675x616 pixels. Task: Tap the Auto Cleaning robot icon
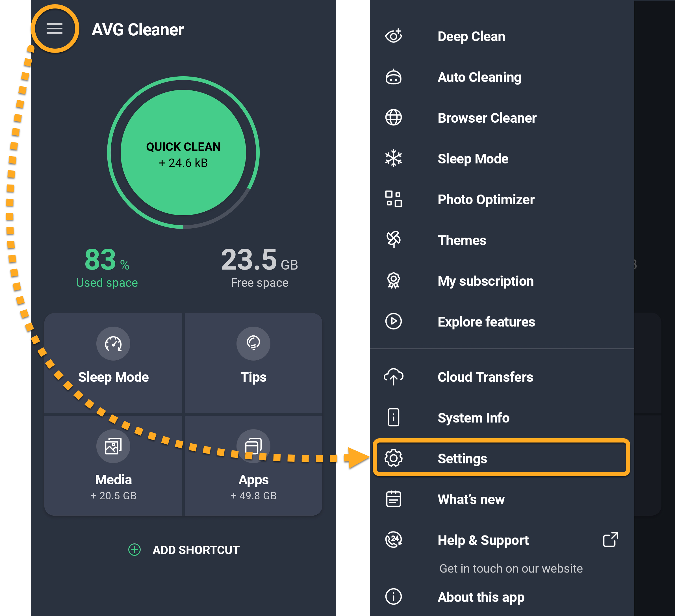tap(393, 77)
